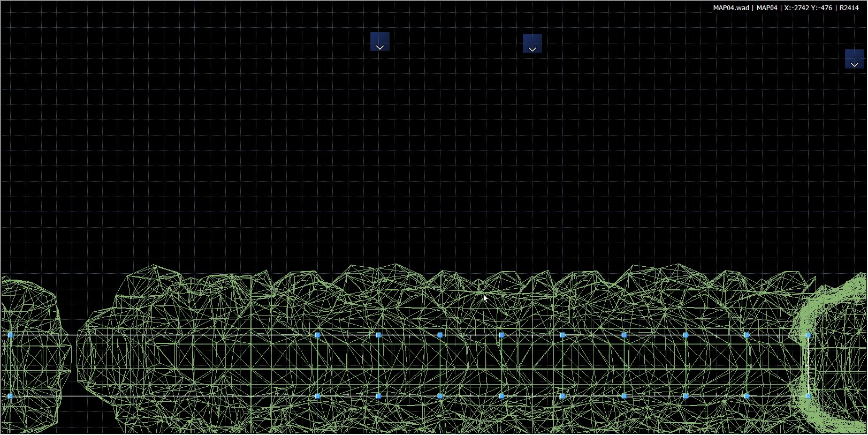Select the middle blue thing marker

coord(532,43)
